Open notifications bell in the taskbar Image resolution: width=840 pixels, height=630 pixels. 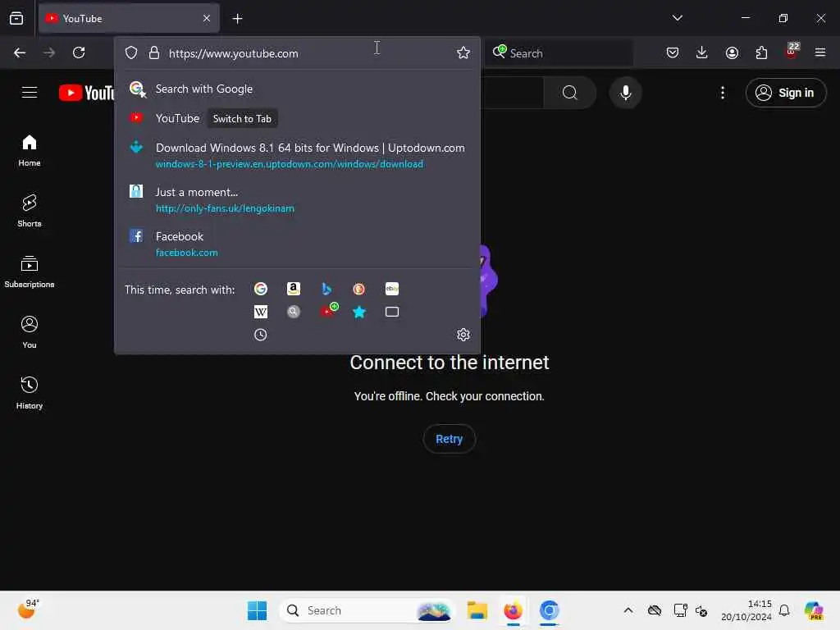pos(783,610)
